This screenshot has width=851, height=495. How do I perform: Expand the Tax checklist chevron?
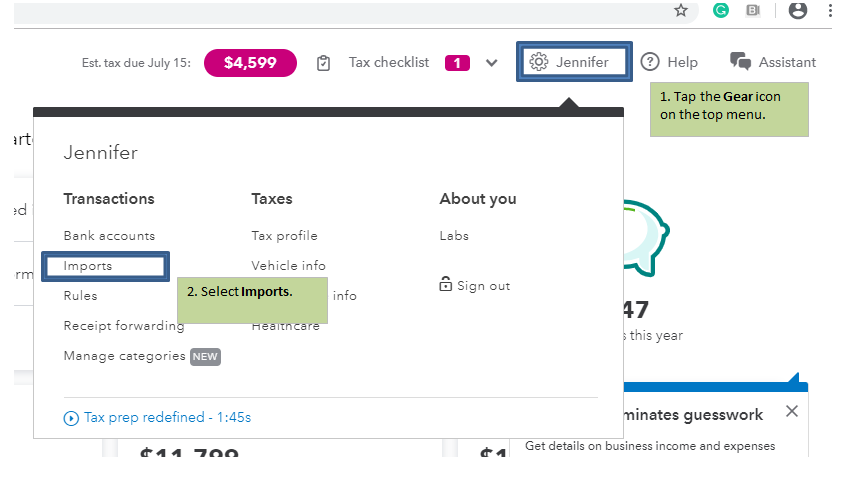491,63
